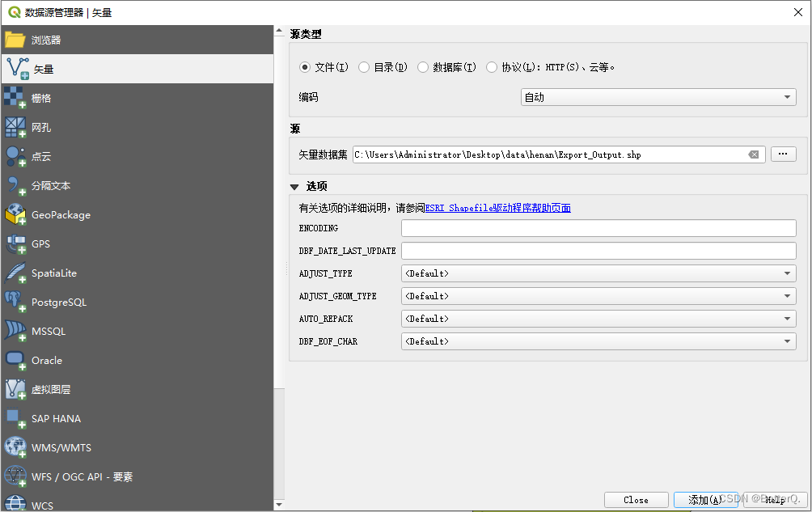Click the sidebar scroll-down arrow
Image resolution: width=812 pixels, height=512 pixels.
(x=279, y=504)
